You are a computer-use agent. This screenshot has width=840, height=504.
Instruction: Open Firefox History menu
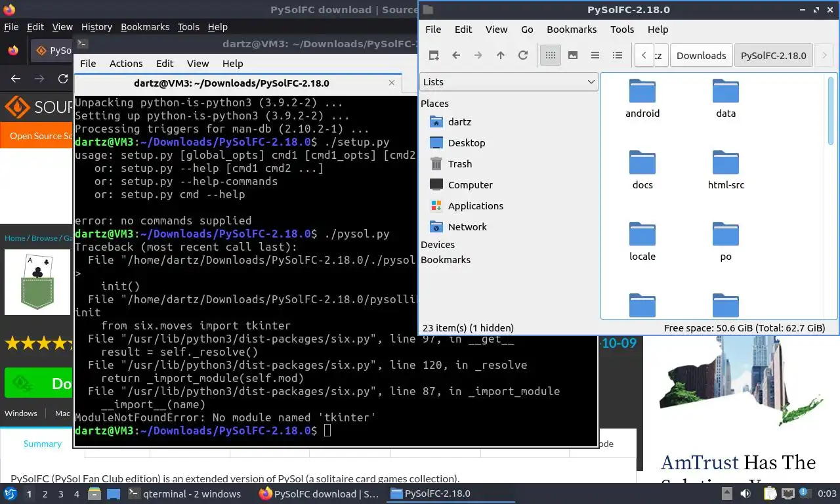[x=96, y=27]
